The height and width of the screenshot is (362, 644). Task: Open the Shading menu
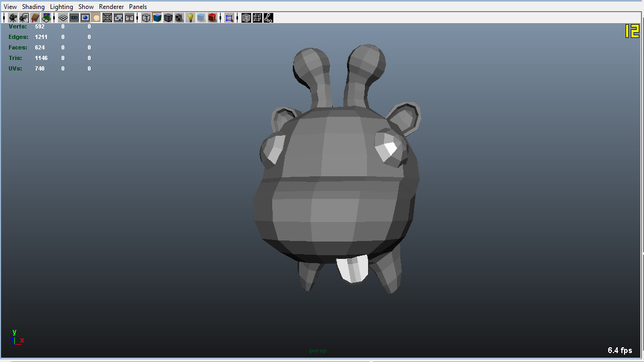(x=33, y=6)
